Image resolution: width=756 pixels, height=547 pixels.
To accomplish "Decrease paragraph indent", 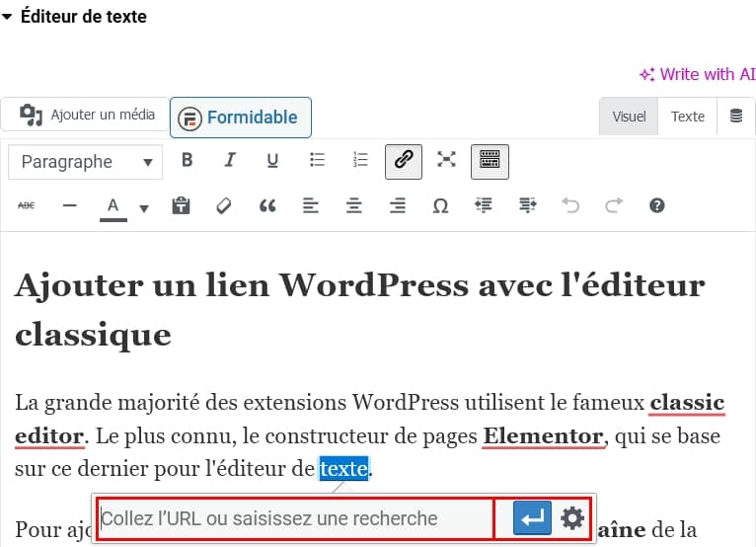I will [484, 205].
